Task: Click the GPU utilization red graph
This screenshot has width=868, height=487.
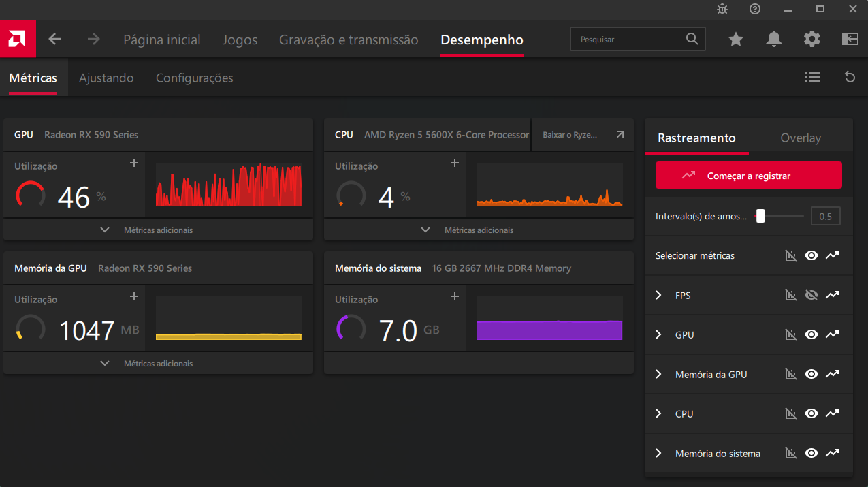Action: point(229,185)
